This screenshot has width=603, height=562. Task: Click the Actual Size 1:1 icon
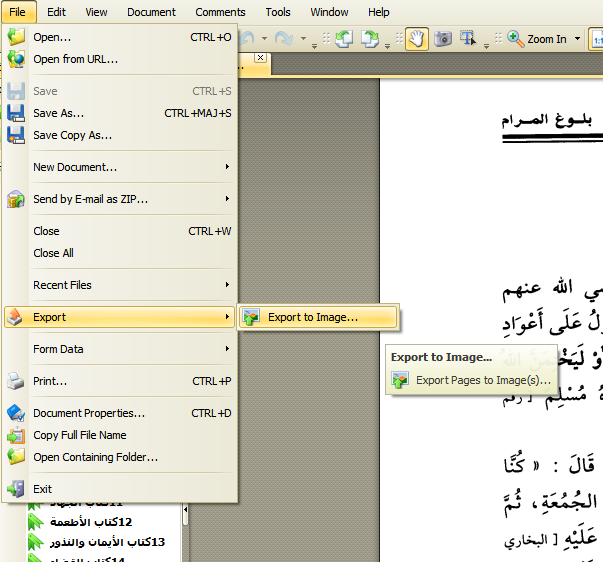[597, 39]
